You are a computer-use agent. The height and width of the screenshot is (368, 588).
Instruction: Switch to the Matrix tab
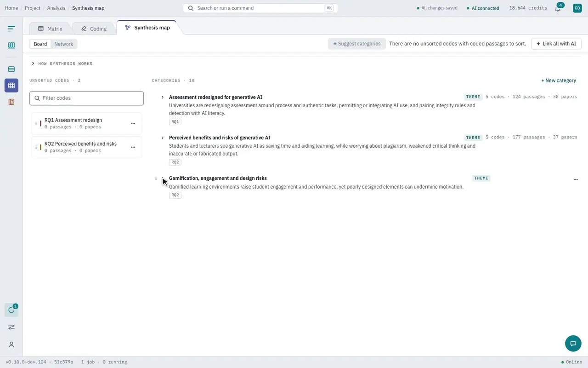coord(50,29)
